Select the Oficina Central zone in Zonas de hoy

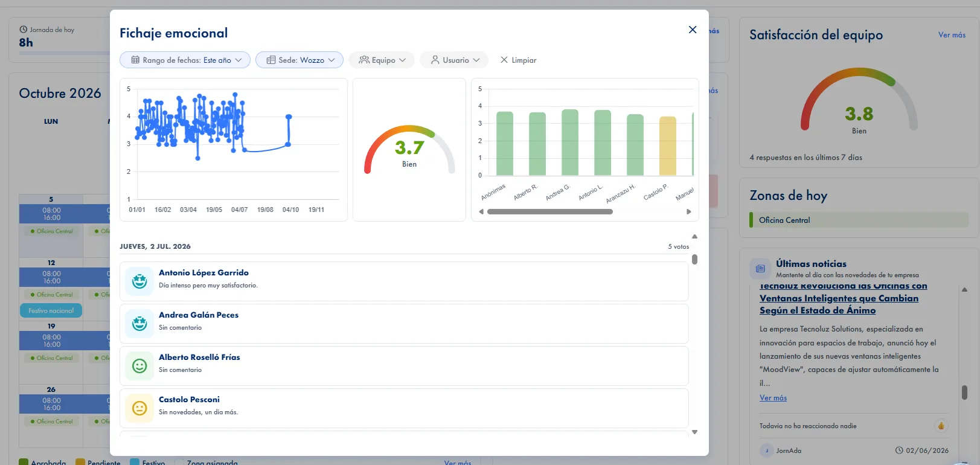(x=859, y=220)
